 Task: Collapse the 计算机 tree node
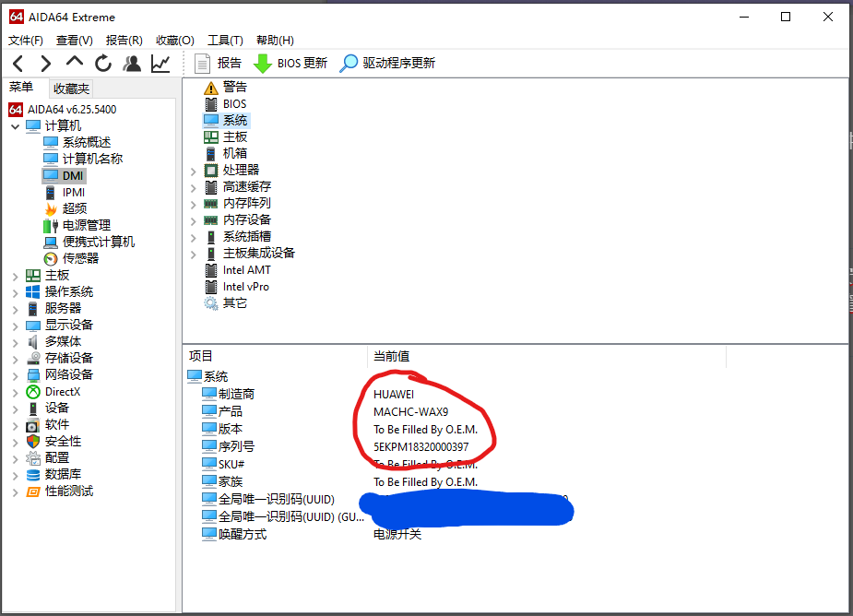pyautogui.click(x=16, y=126)
